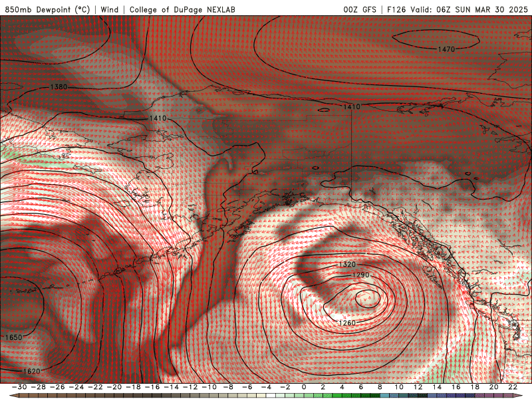Click the -10 color scale value
The image size is (532, 399).
tap(209, 387)
